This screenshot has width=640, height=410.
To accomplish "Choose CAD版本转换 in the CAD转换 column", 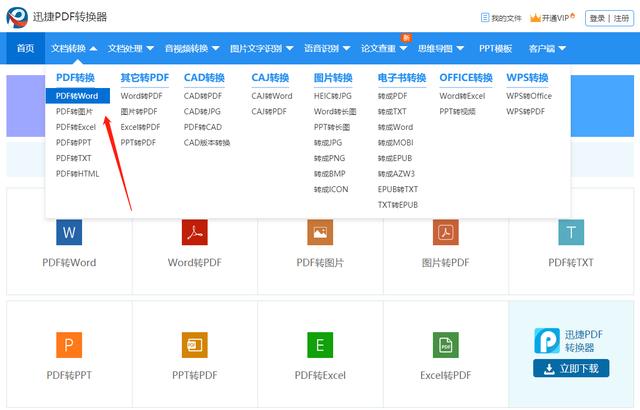I will (207, 142).
